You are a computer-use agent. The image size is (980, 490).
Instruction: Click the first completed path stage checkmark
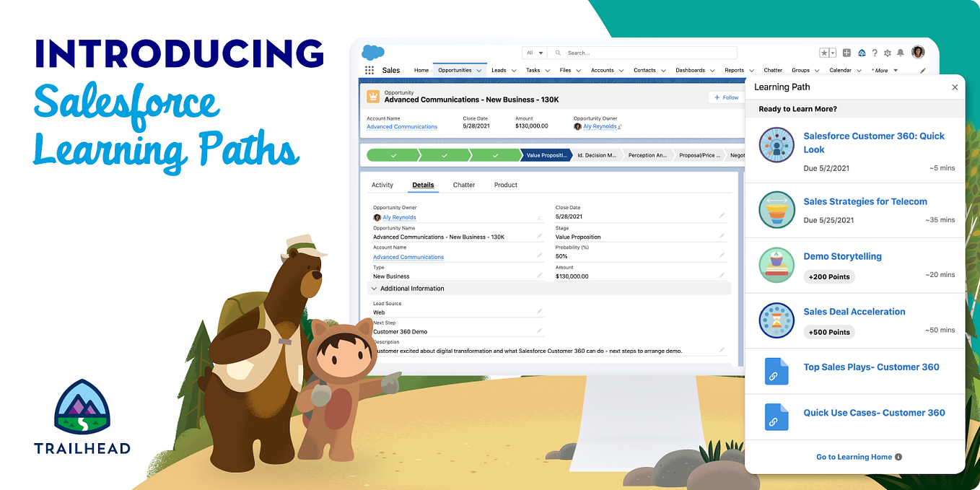[393, 155]
